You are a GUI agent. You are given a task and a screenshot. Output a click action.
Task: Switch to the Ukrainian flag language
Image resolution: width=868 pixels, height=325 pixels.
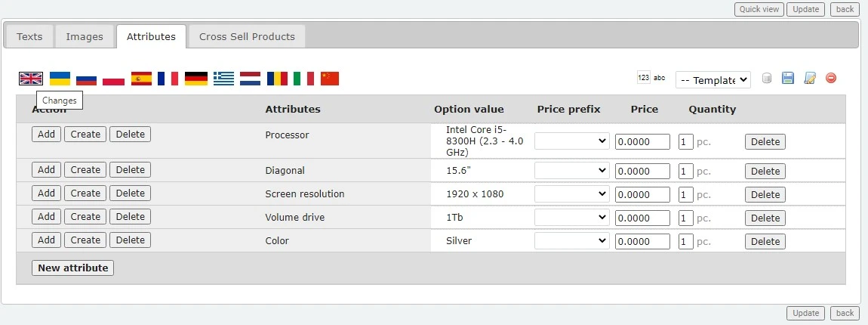point(60,79)
